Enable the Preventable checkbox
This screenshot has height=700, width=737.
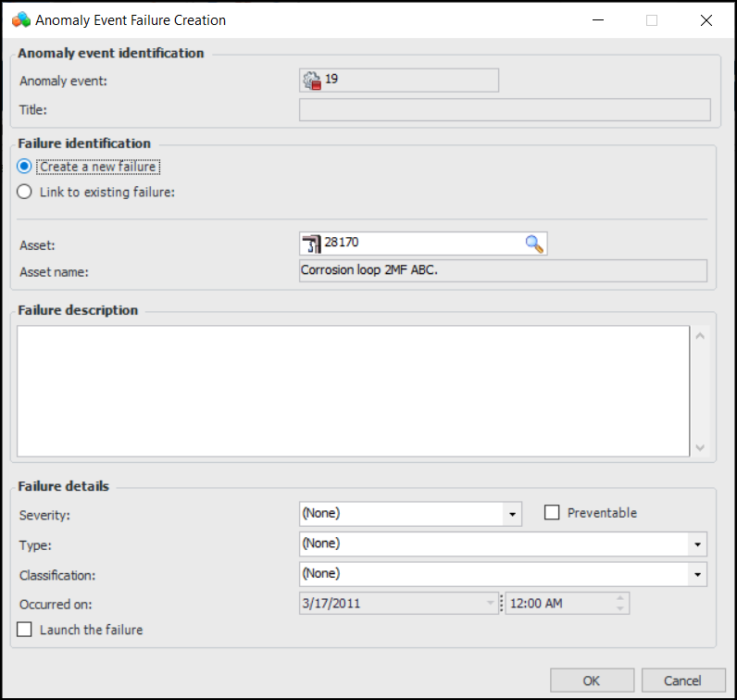[552, 512]
